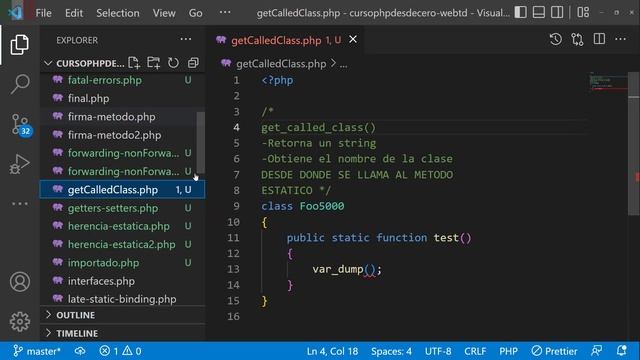This screenshot has height=360, width=640.
Task: Toggle the secondary side bar layout
Action: tap(557, 12)
